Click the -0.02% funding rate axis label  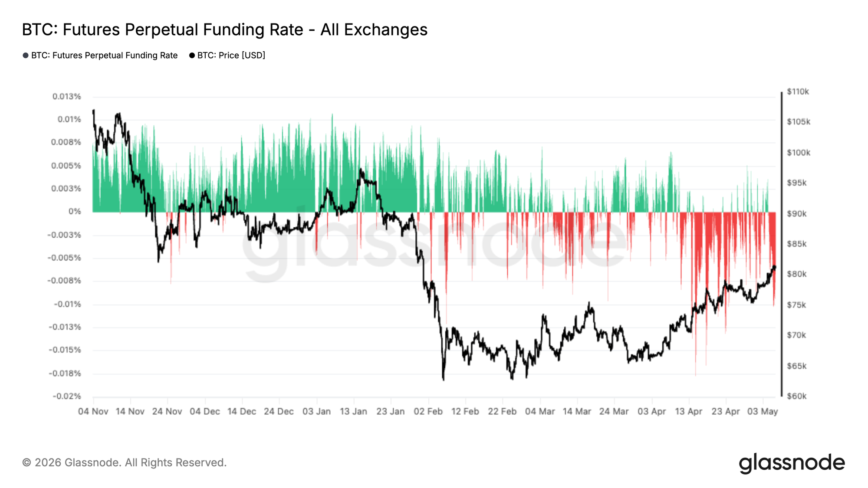67,396
